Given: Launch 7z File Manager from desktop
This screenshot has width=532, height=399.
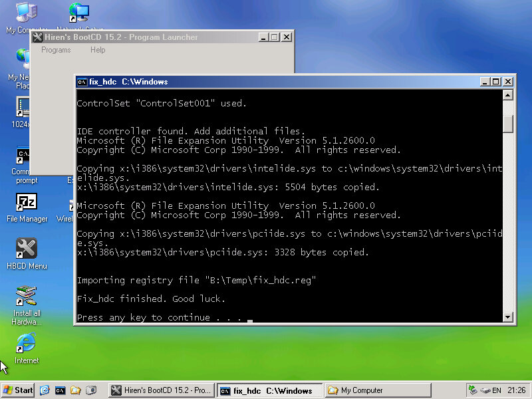Looking at the screenshot, I should coord(26,202).
